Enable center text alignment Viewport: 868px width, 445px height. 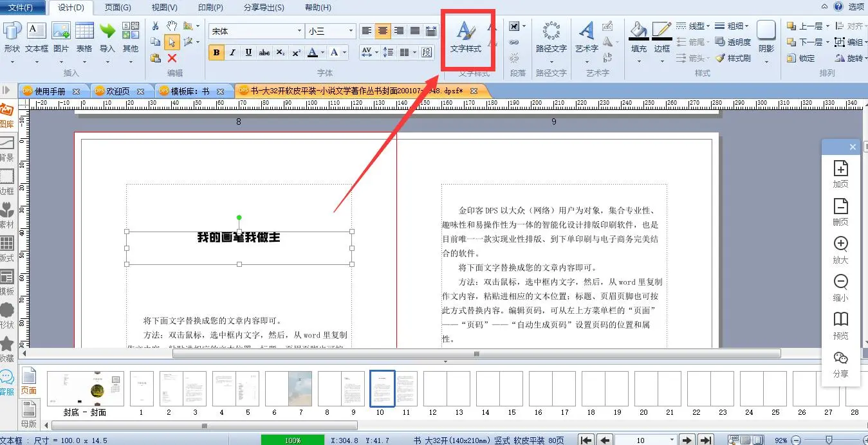(x=383, y=31)
